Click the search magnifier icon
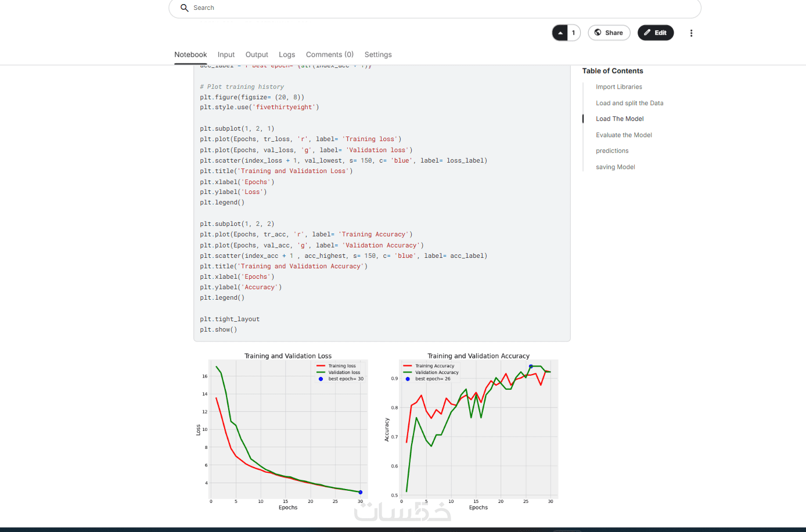This screenshot has width=806, height=532. click(185, 8)
